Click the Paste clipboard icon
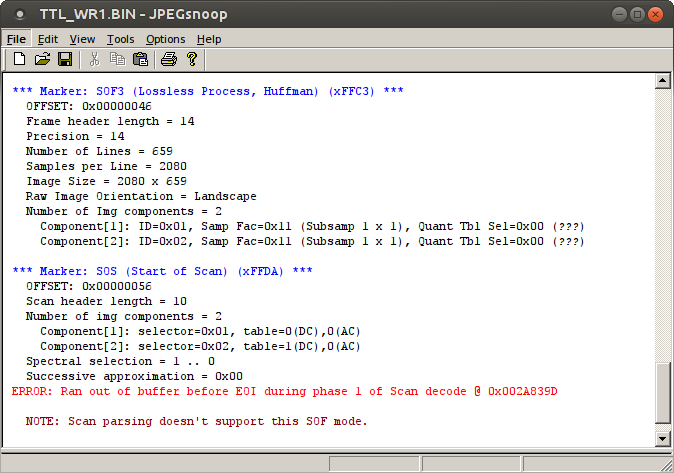The image size is (674, 473). (x=141, y=59)
